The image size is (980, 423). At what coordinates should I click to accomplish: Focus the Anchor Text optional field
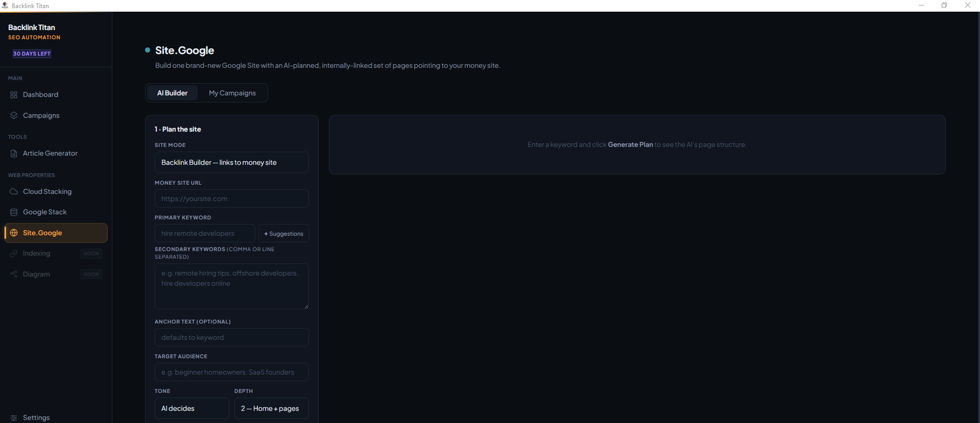pyautogui.click(x=232, y=337)
